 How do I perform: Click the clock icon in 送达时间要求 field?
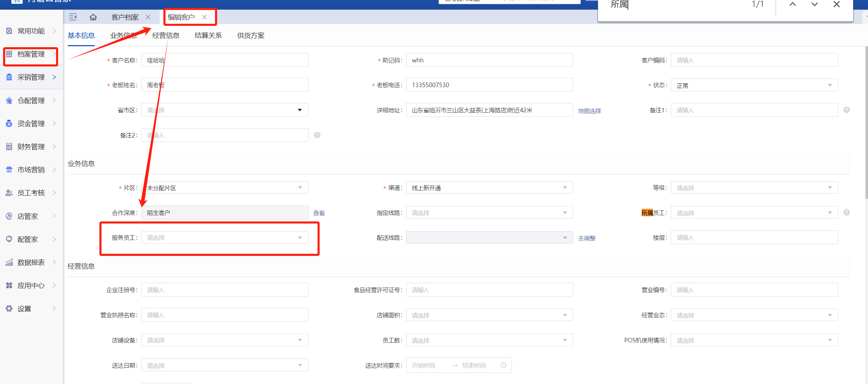point(503,365)
